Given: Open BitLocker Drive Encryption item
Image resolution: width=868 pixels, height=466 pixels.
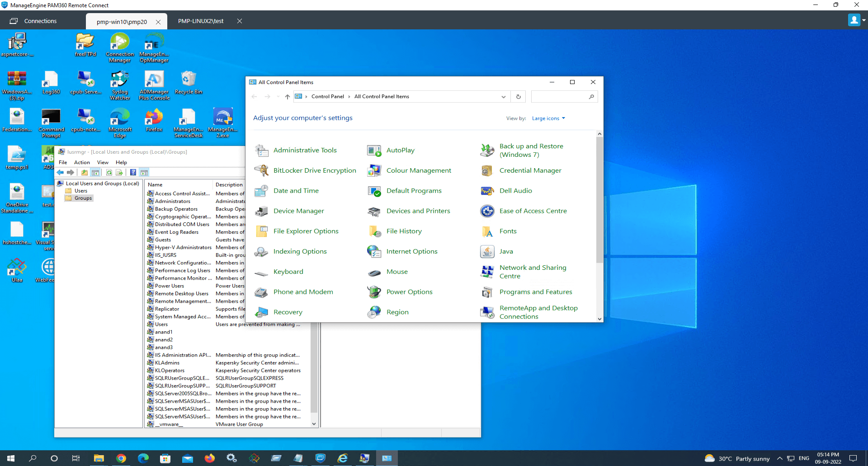Looking at the screenshot, I should click(x=314, y=170).
